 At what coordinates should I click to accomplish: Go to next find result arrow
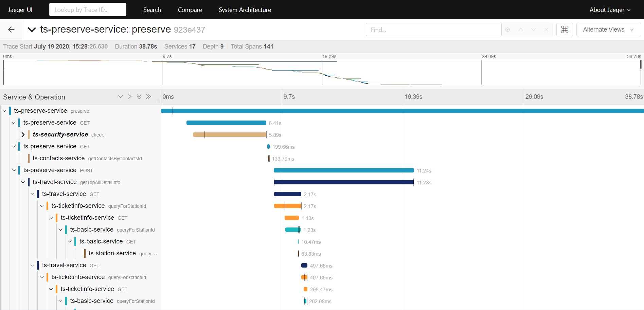[534, 30]
